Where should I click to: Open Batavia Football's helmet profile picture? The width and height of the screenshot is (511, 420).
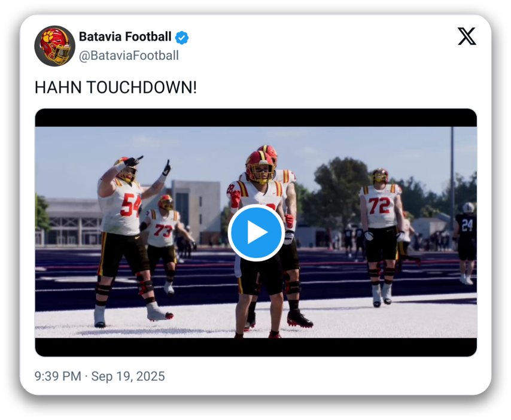point(54,46)
